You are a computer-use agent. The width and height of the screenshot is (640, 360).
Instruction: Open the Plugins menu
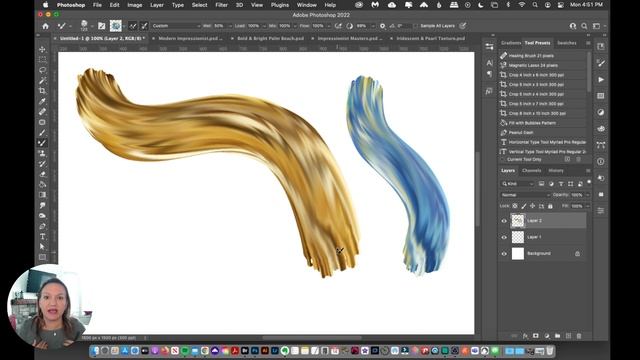click(x=280, y=5)
